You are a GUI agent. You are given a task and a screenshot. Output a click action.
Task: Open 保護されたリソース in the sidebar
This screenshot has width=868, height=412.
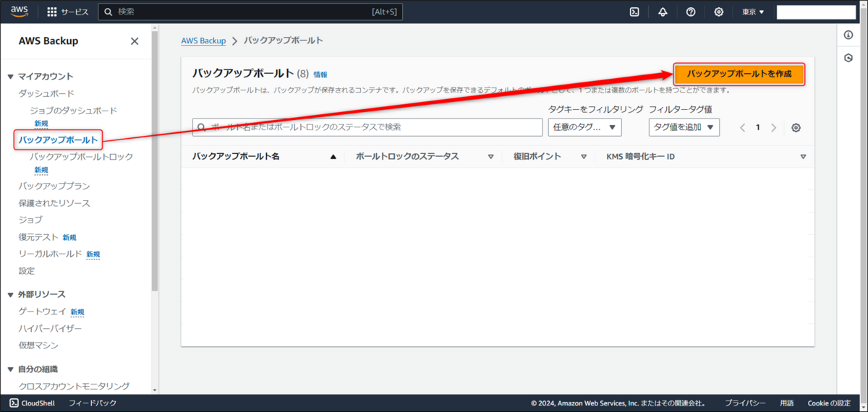tap(54, 203)
